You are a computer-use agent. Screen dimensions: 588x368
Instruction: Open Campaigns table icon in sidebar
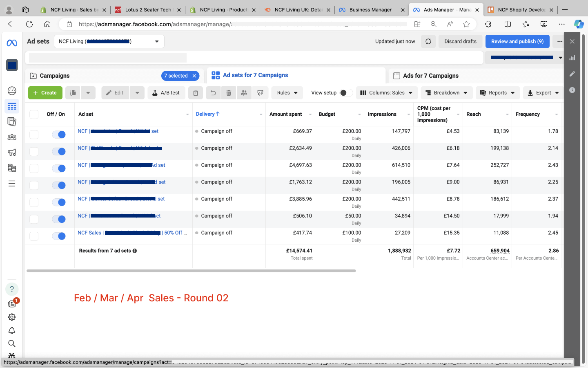tap(12, 106)
